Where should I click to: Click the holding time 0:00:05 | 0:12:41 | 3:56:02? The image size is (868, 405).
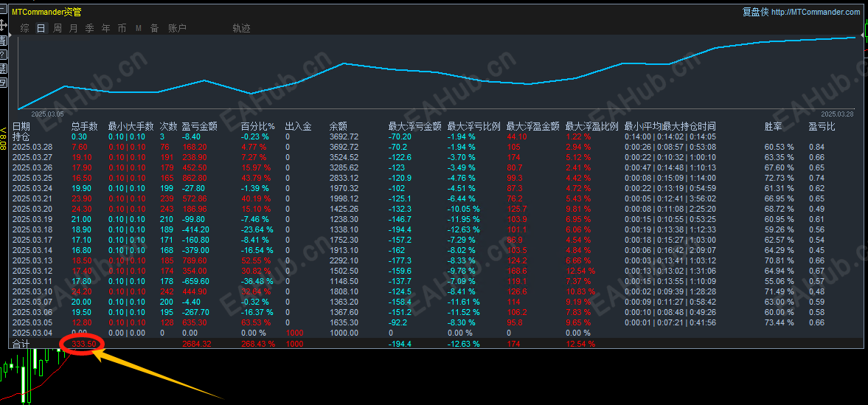point(670,198)
